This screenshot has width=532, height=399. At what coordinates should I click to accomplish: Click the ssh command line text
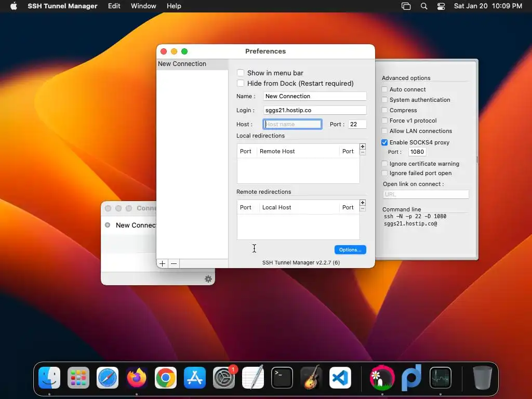[x=415, y=220]
